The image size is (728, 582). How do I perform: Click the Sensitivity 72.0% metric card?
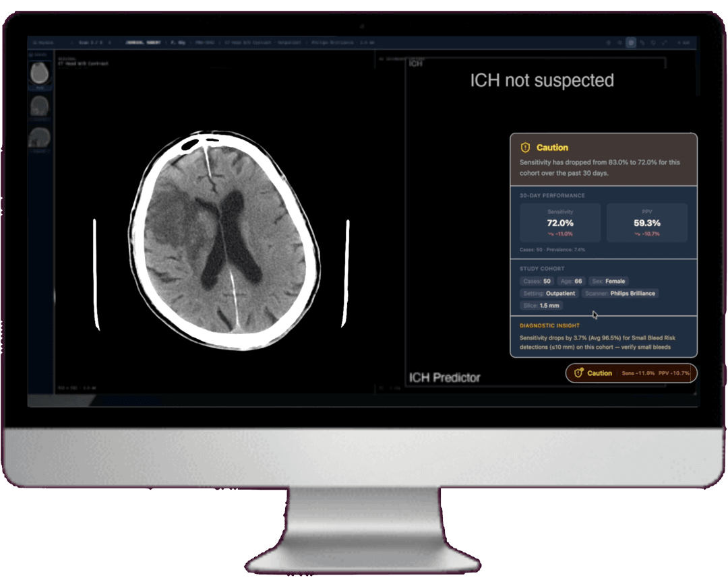tap(559, 222)
